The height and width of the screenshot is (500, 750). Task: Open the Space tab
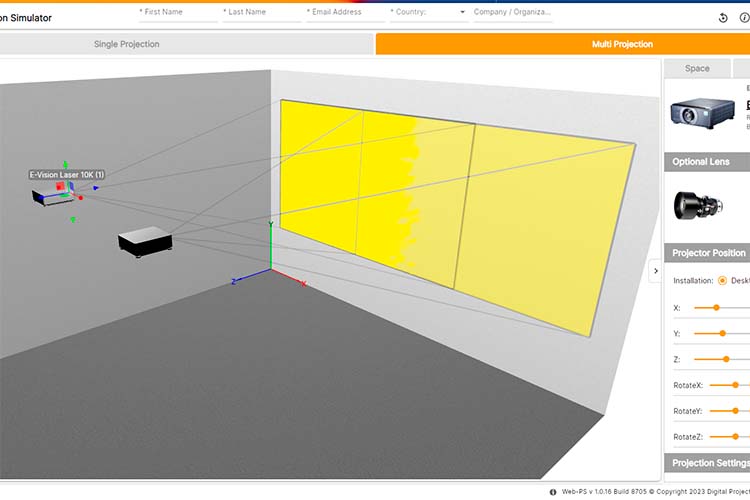(697, 68)
